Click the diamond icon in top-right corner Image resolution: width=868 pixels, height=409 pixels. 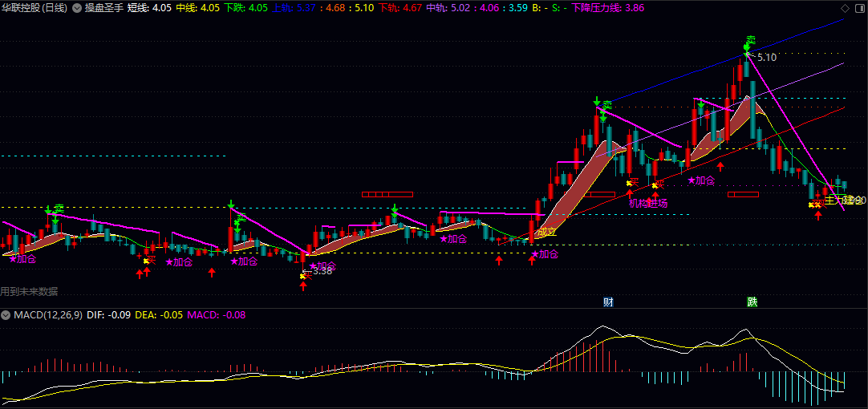coord(846,8)
